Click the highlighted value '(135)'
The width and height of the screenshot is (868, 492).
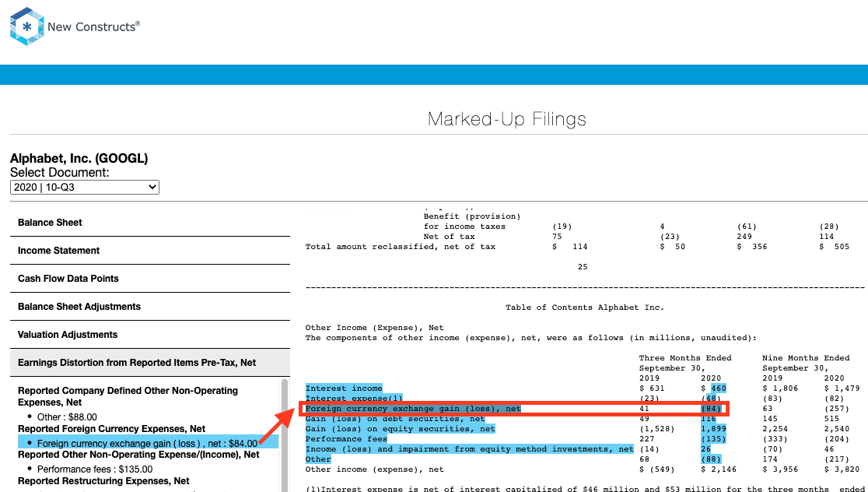pos(713,439)
